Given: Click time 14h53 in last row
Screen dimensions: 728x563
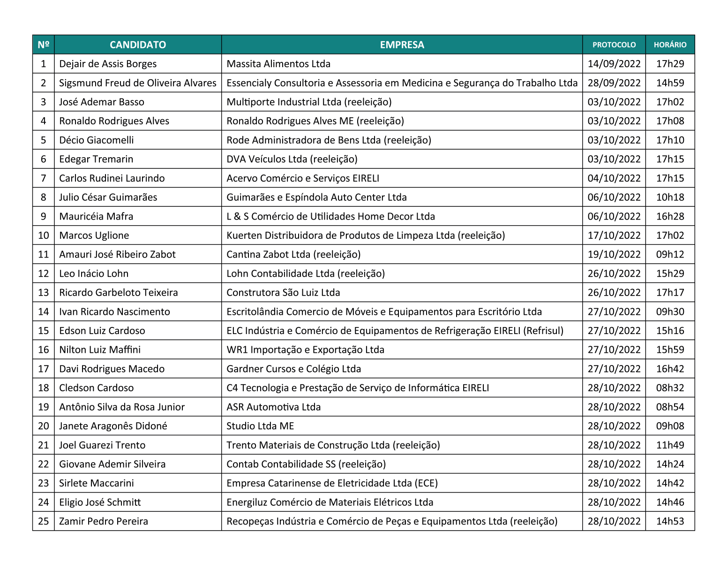Looking at the screenshot, I should click(670, 521).
